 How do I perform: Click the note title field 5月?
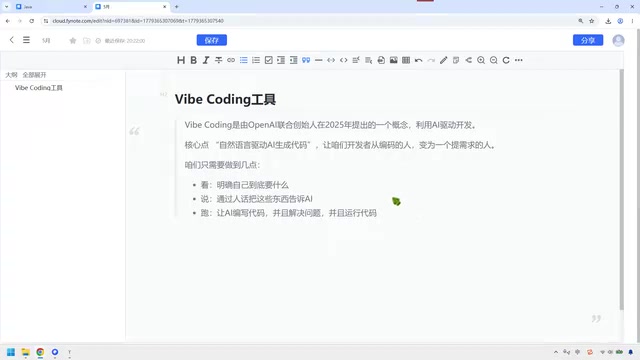click(x=46, y=40)
